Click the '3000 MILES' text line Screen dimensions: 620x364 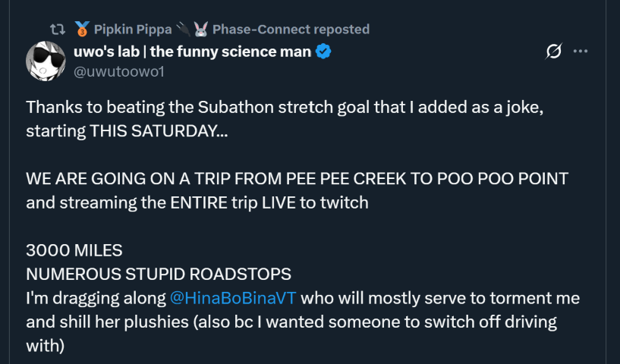74,249
